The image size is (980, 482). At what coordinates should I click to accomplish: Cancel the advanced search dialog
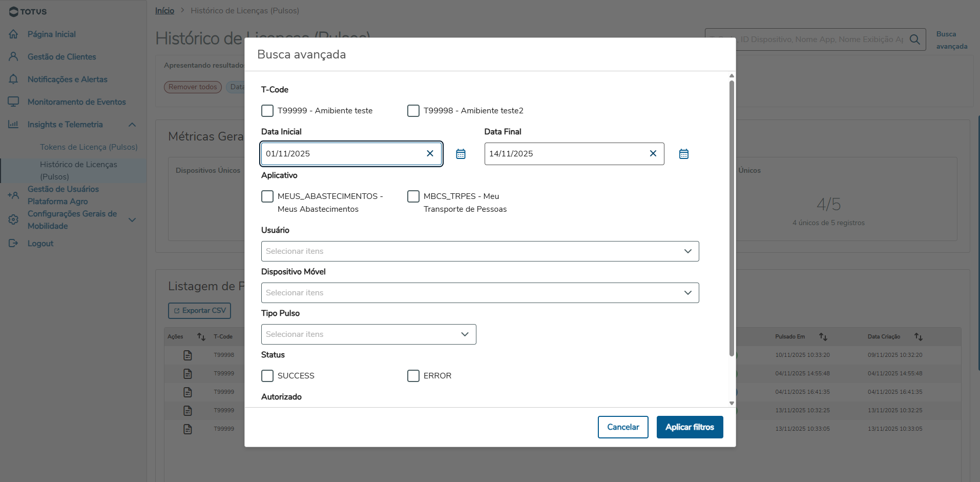tap(622, 427)
